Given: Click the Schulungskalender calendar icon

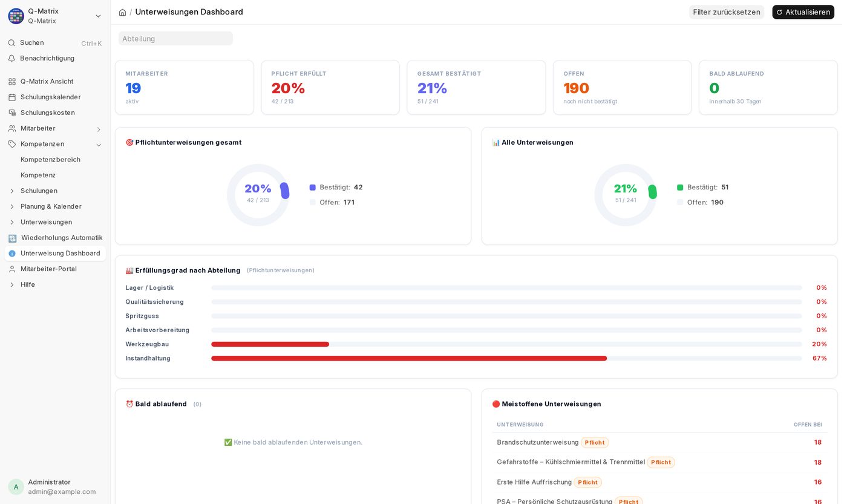Looking at the screenshot, I should point(12,97).
